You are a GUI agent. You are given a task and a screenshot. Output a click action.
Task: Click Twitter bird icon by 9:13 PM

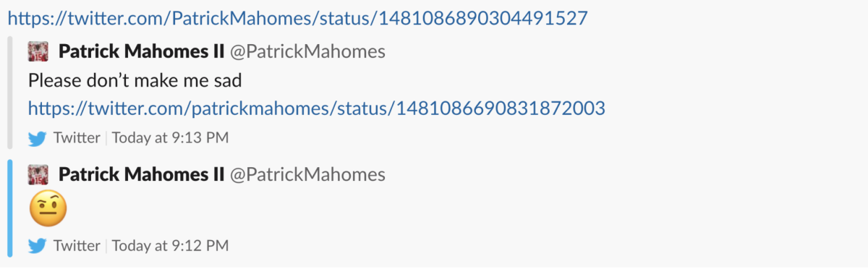38,138
